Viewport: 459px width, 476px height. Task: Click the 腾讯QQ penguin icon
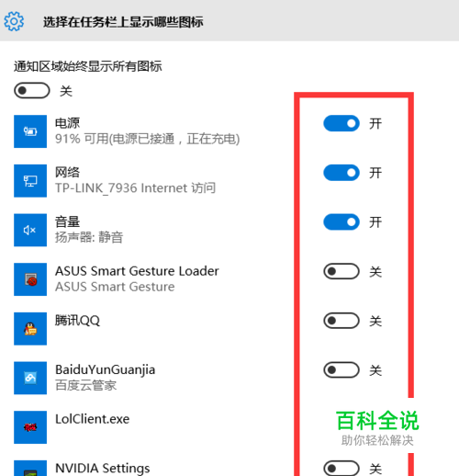(x=30, y=329)
